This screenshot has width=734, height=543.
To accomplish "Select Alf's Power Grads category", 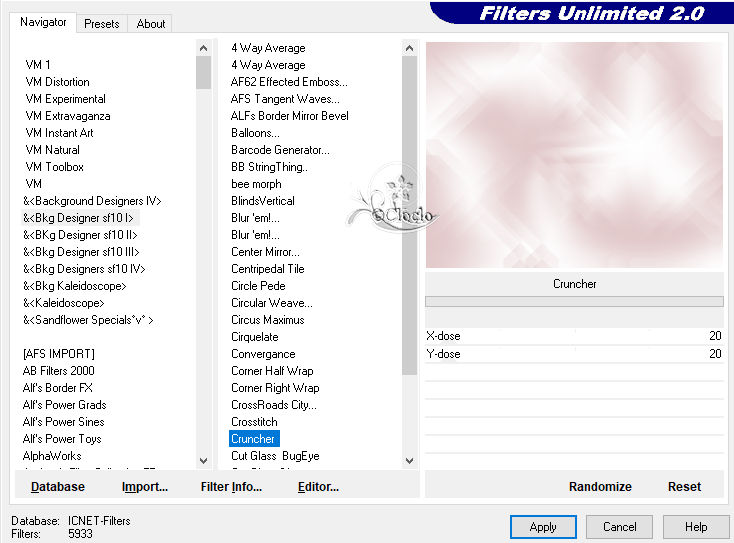I will pyautogui.click(x=65, y=405).
